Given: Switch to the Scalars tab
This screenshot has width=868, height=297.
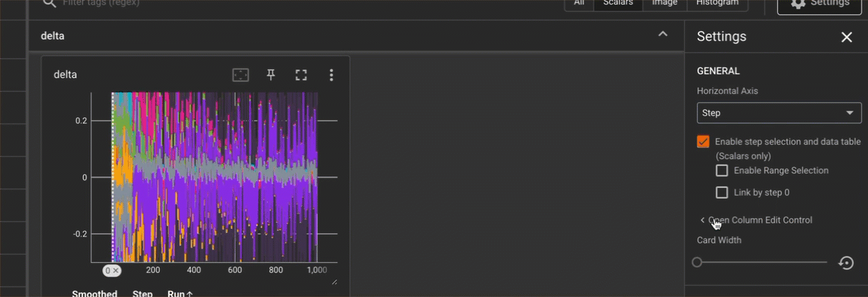Looking at the screenshot, I should [618, 3].
